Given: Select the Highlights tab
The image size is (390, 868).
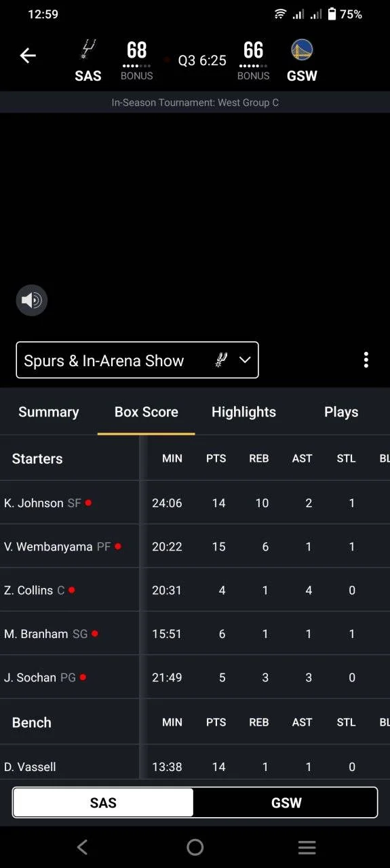Looking at the screenshot, I should point(243,412).
